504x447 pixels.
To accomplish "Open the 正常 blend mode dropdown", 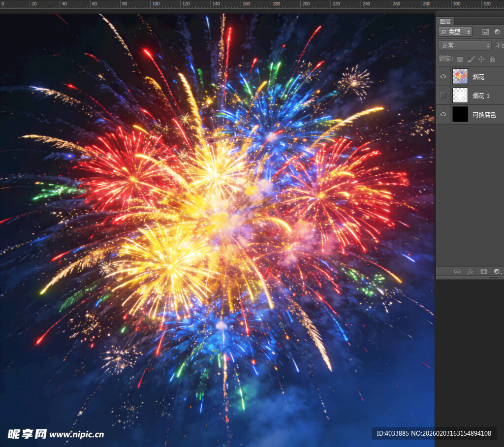I will 465,45.
